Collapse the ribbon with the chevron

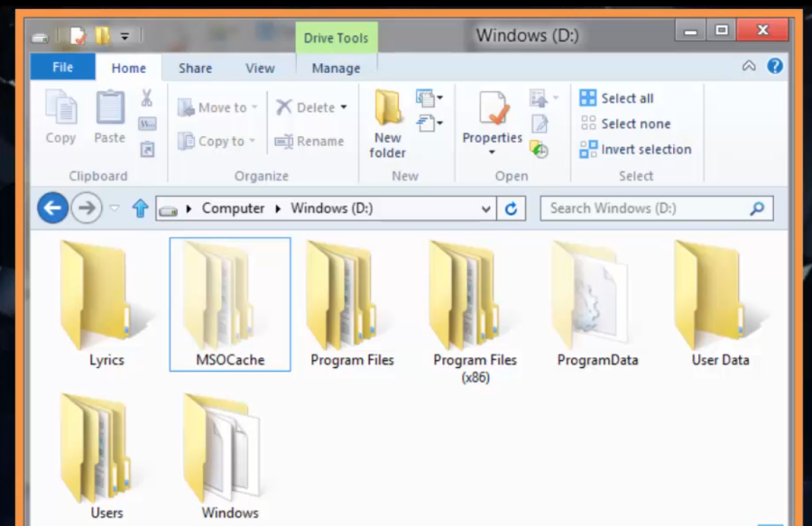749,66
